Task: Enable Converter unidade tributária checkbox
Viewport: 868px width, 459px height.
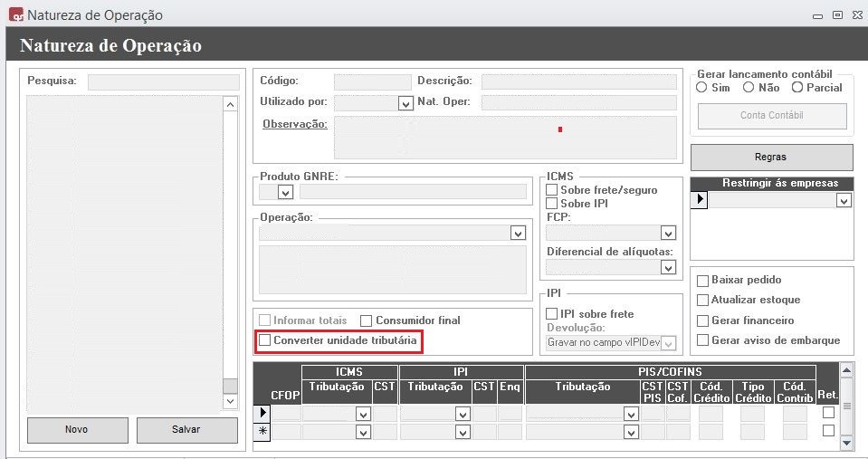Action: (x=265, y=340)
